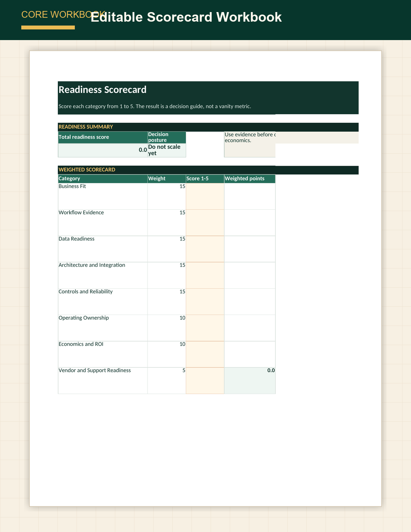This screenshot has height=532, width=411.
Task: Select the Economics and ROI weighted points cell
Action: [x=250, y=354]
